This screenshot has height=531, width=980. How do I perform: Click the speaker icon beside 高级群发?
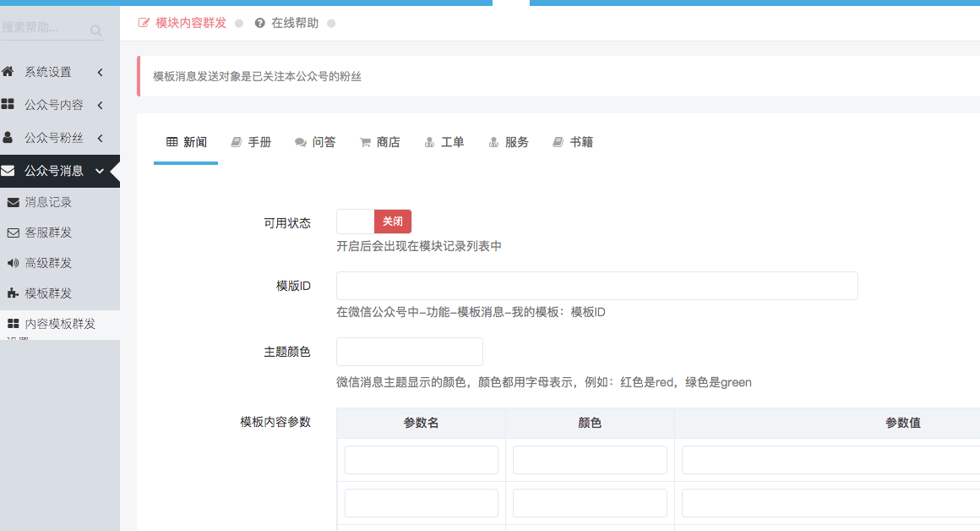(x=14, y=263)
